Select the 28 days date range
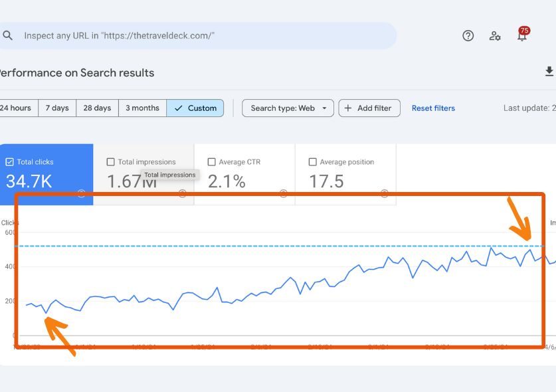This screenshot has height=392, width=556. [x=97, y=108]
